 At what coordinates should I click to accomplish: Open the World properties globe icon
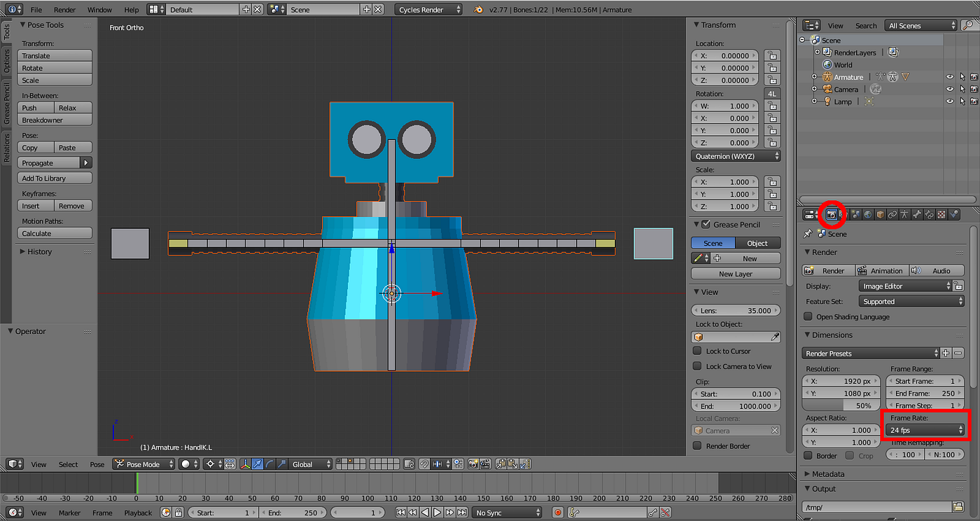867,214
